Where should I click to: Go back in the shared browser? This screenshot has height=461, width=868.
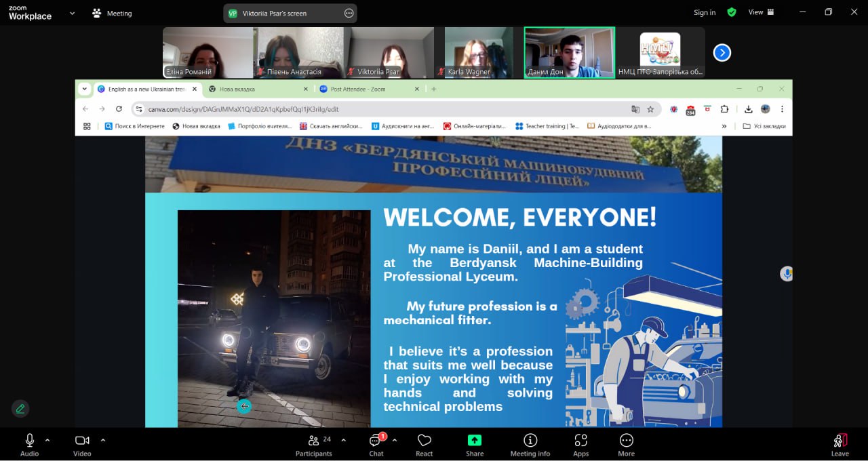pyautogui.click(x=85, y=109)
